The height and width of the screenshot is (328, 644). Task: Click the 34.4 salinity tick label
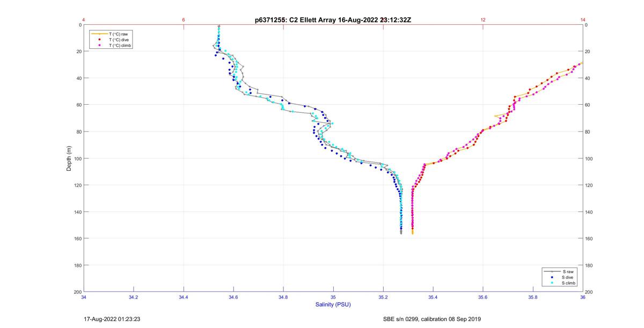pyautogui.click(x=183, y=297)
